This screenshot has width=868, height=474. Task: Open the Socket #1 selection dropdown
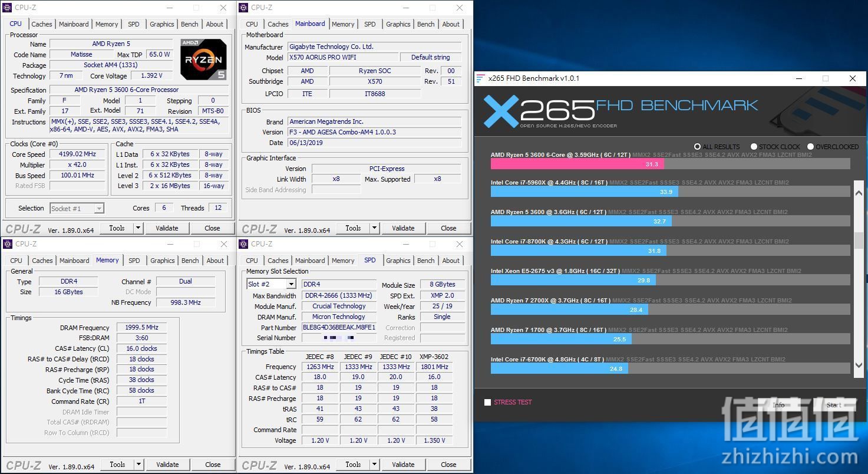click(x=99, y=208)
